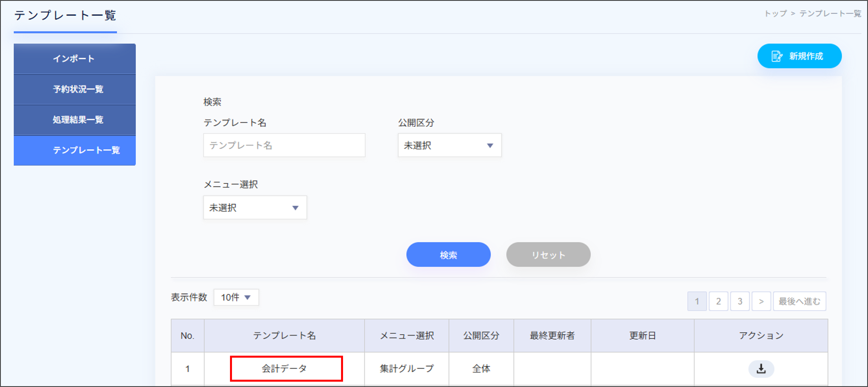Image resolution: width=868 pixels, height=387 pixels.
Task: Click the next page arrow in pagination
Action: [761, 301]
